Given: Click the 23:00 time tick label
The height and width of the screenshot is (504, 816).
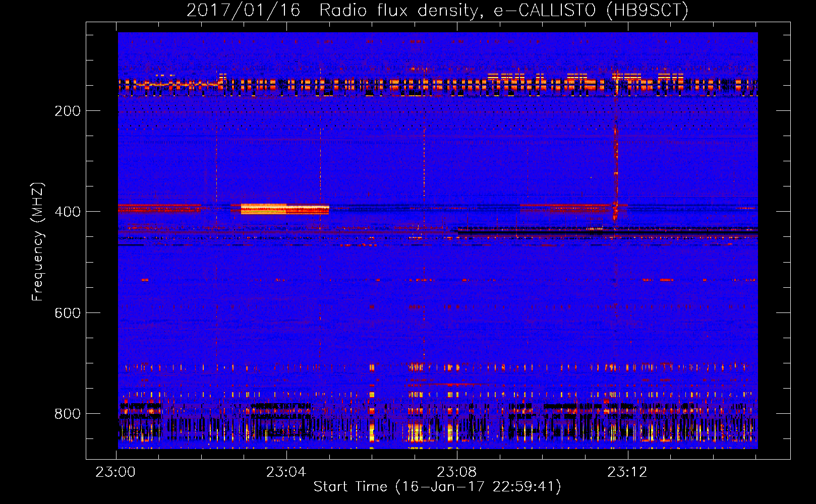Looking at the screenshot, I should tap(116, 472).
